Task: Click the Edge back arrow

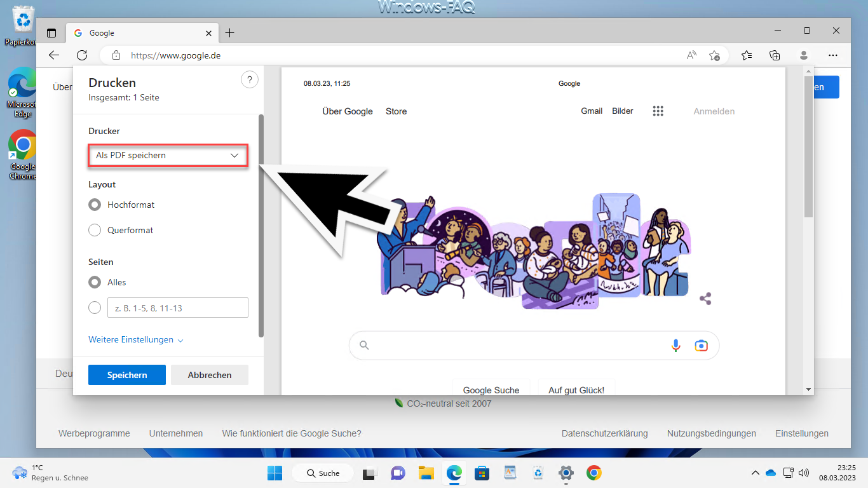Action: 54,55
